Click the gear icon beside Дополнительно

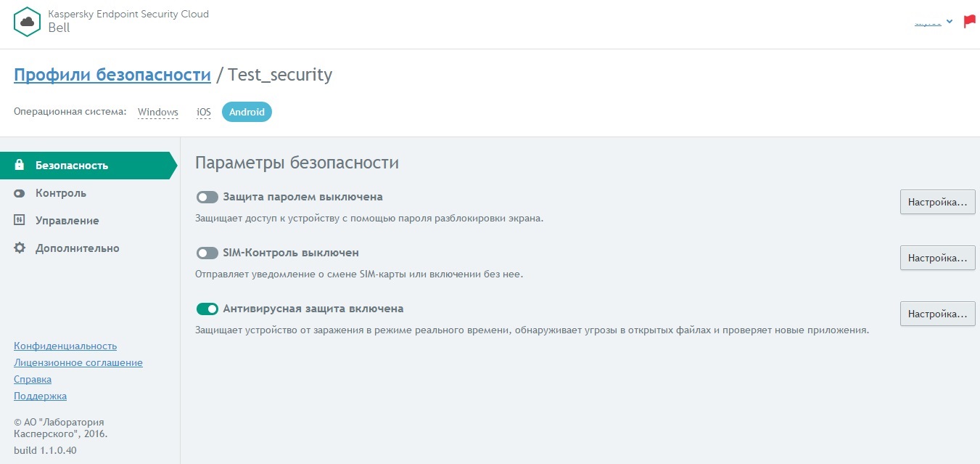(x=20, y=248)
